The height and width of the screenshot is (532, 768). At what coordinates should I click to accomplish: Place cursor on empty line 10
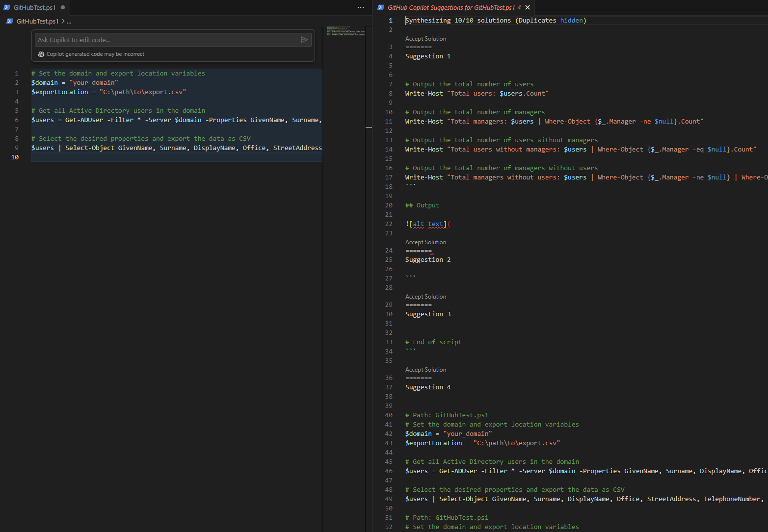(x=147, y=157)
